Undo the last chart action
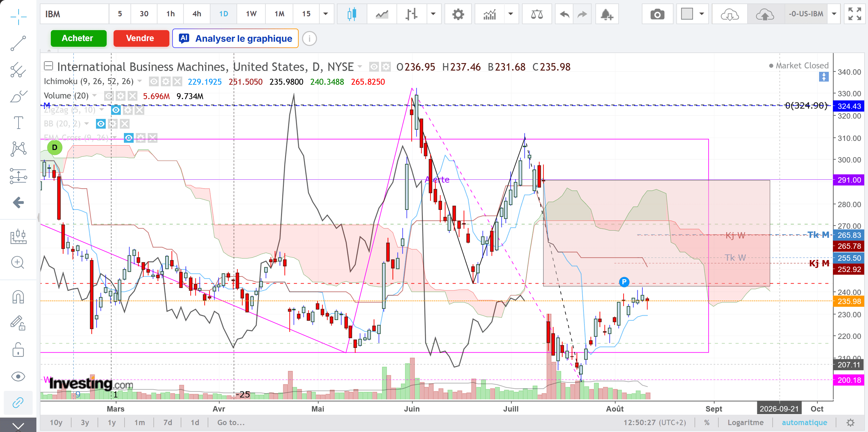Screen dimensions: 868x432 [x=564, y=14]
